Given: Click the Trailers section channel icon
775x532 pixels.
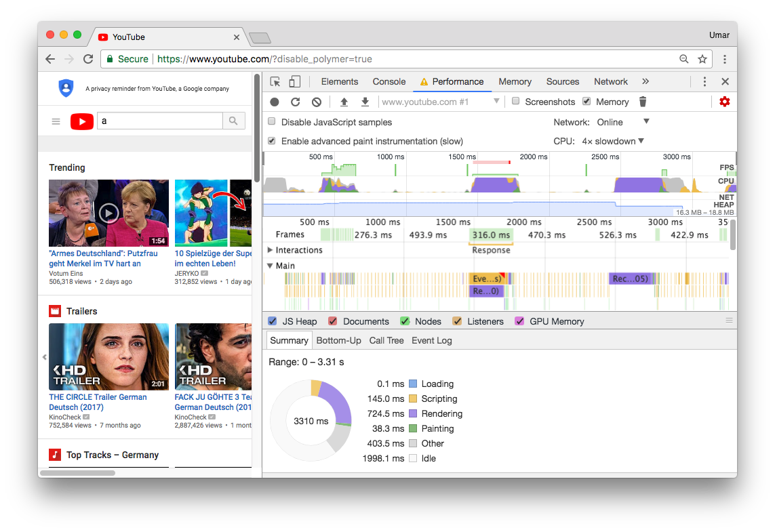Looking at the screenshot, I should click(55, 311).
